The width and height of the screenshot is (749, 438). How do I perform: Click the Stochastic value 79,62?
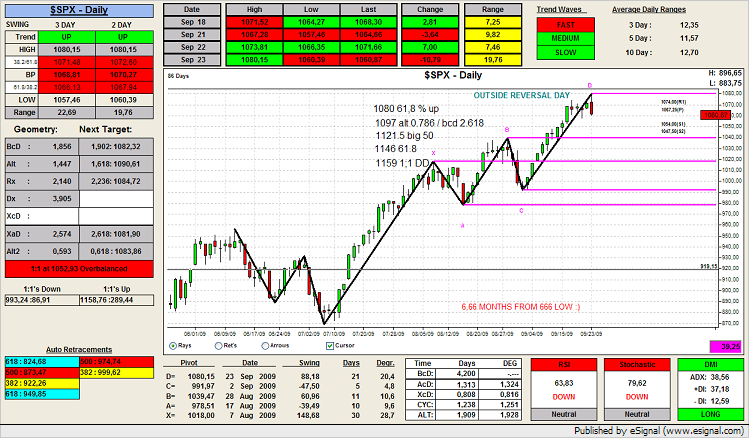637,384
